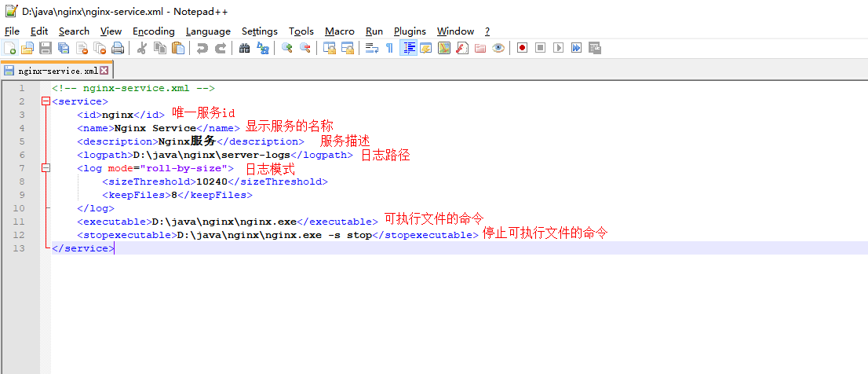Place cursor on the closing </service> tag

pos(83,248)
